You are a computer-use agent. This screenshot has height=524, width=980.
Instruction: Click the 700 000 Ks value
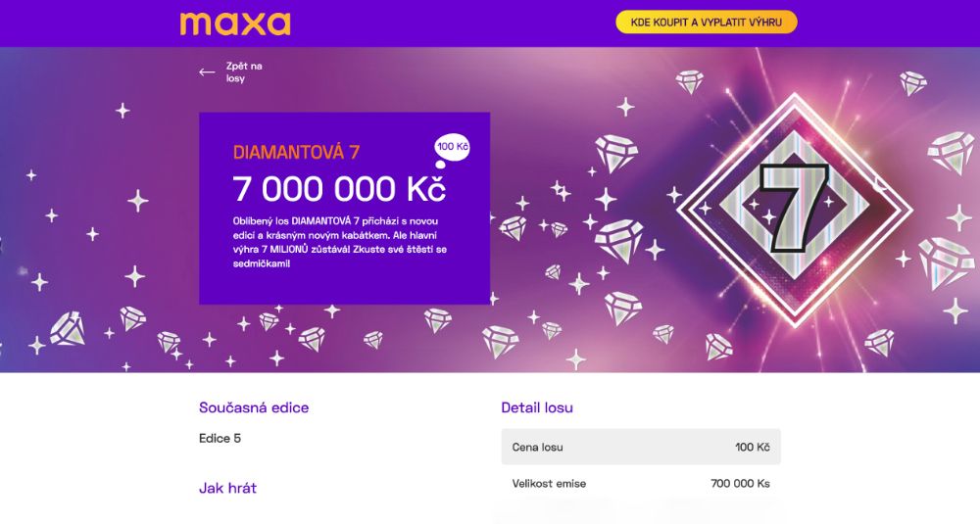[740, 483]
